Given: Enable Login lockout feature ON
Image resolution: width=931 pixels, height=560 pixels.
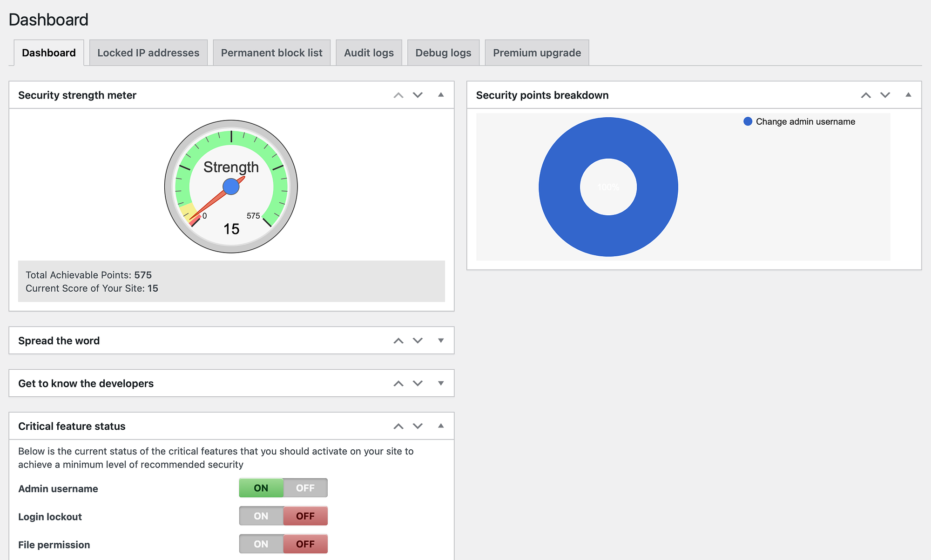Looking at the screenshot, I should click(x=261, y=515).
